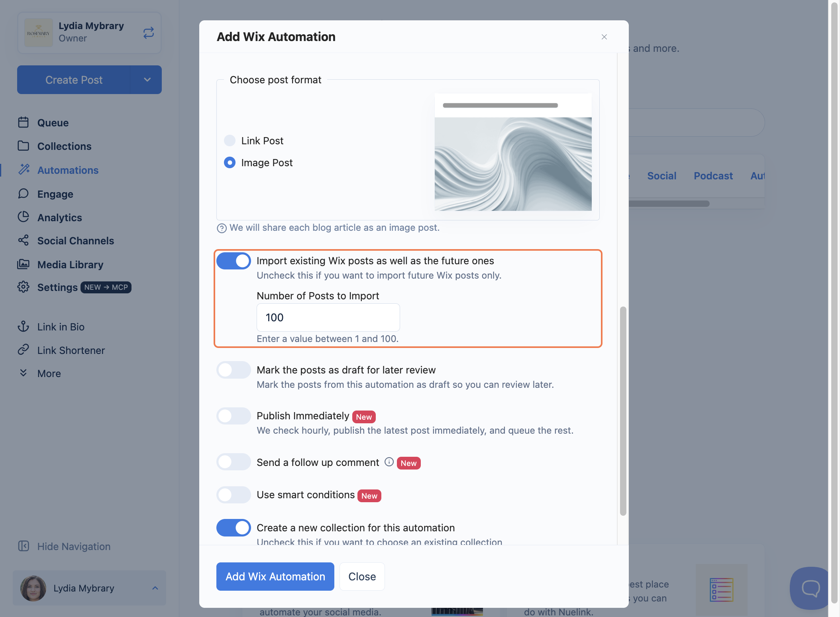Open the Link Shortener link

(71, 350)
